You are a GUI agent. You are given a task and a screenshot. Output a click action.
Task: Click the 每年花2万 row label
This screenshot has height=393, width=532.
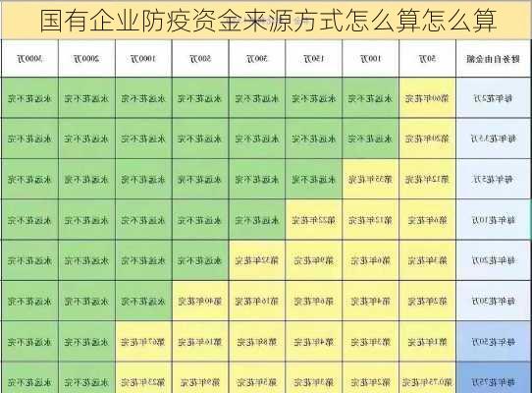click(x=493, y=98)
